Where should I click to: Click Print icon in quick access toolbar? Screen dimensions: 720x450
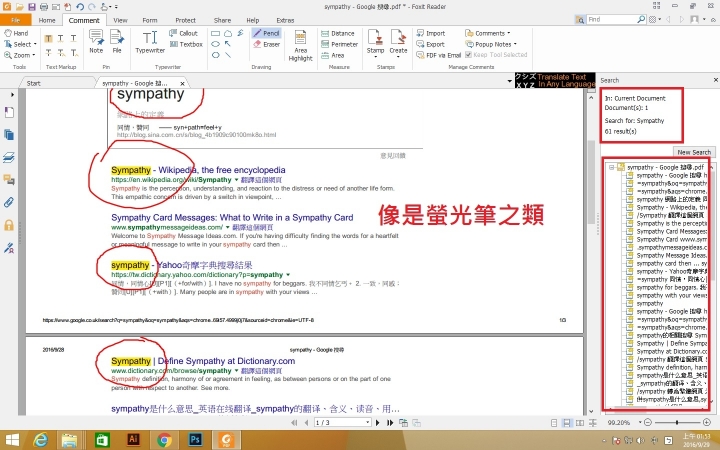tap(44, 6)
